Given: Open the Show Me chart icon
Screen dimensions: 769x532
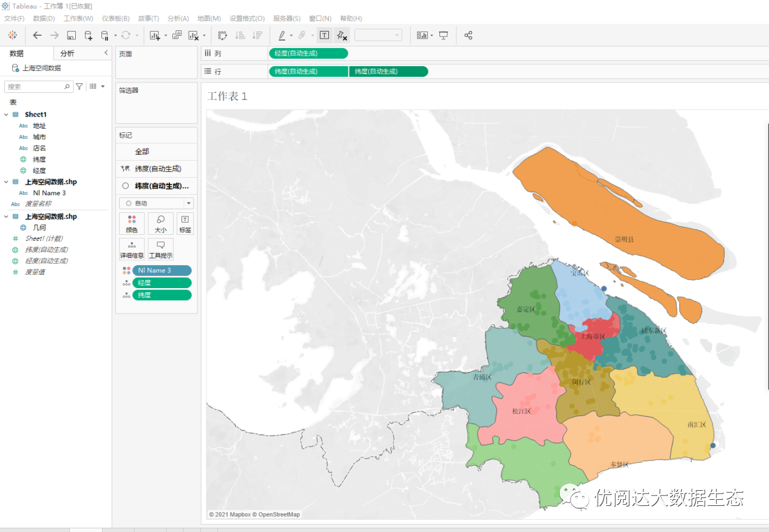Looking at the screenshot, I should (x=422, y=35).
